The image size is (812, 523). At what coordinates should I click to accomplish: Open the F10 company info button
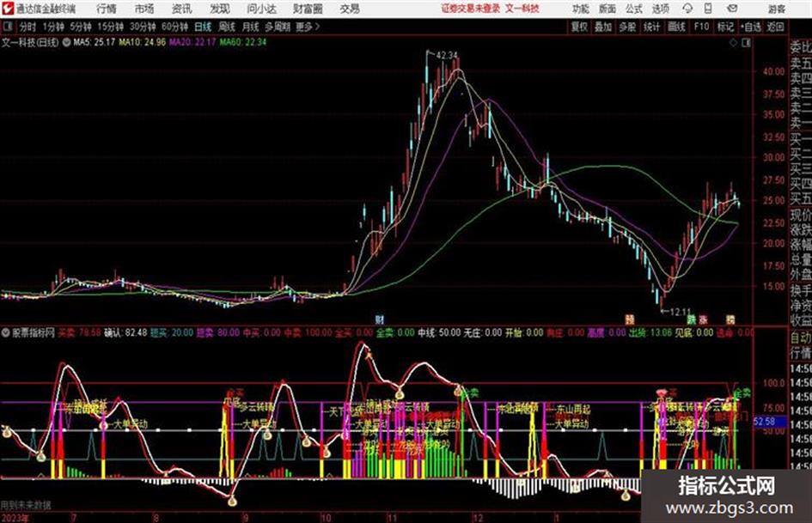coord(701,27)
